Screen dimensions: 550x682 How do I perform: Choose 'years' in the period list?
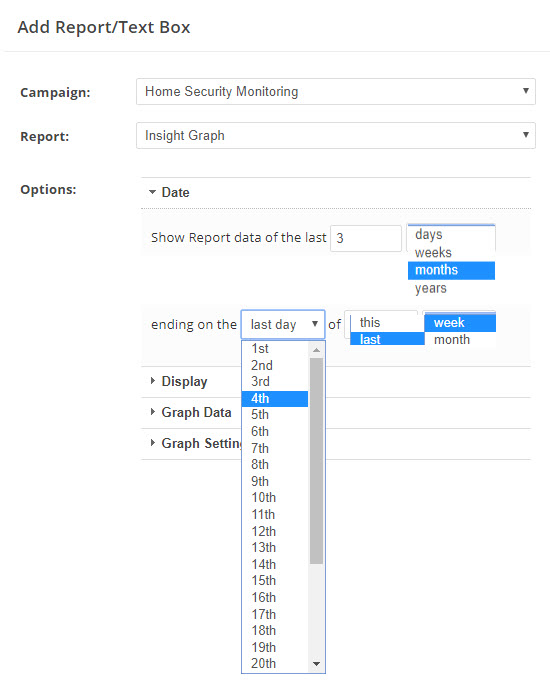(451, 288)
